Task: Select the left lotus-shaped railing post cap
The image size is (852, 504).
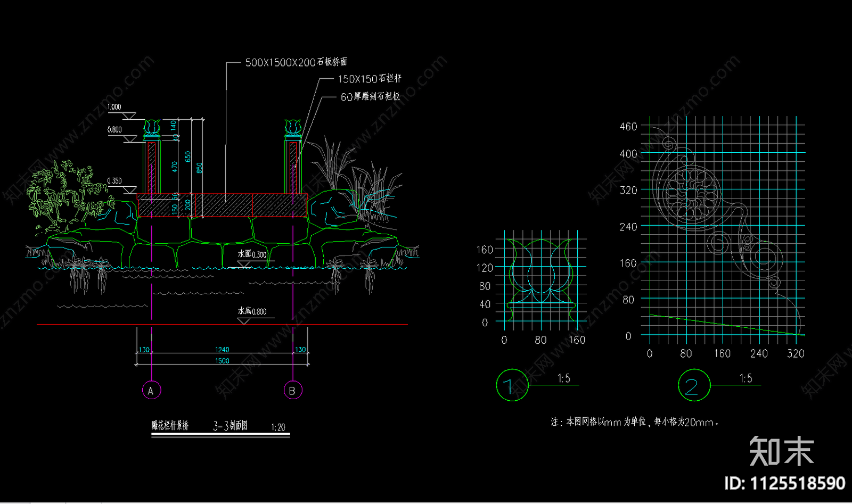Action: pyautogui.click(x=151, y=128)
